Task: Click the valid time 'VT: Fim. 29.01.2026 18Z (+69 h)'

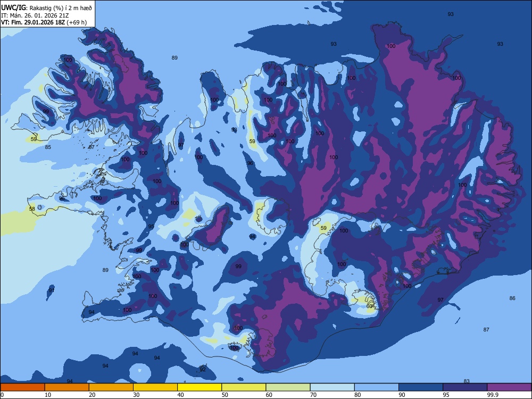Action: click(44, 23)
